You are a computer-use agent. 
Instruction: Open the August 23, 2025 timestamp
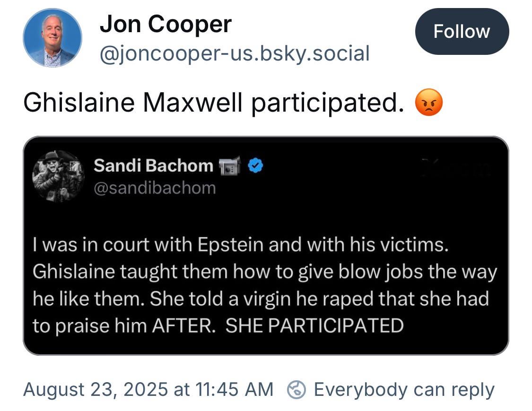coord(148,389)
